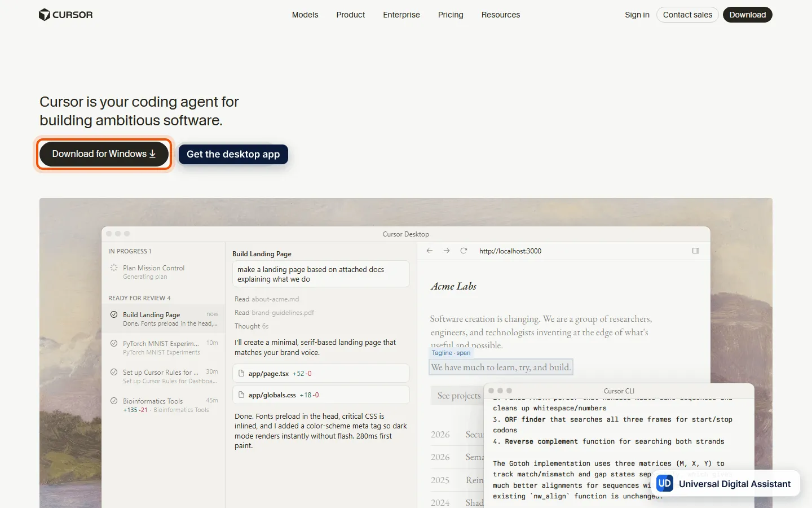Viewport: 812px width, 508px height.
Task: Click the Contact sales button
Action: click(x=687, y=15)
